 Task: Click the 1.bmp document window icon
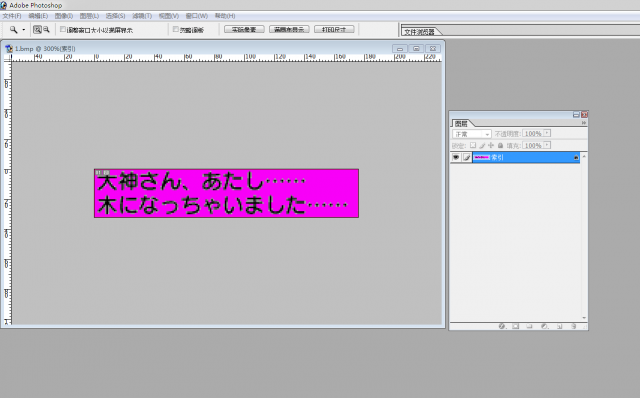point(9,49)
